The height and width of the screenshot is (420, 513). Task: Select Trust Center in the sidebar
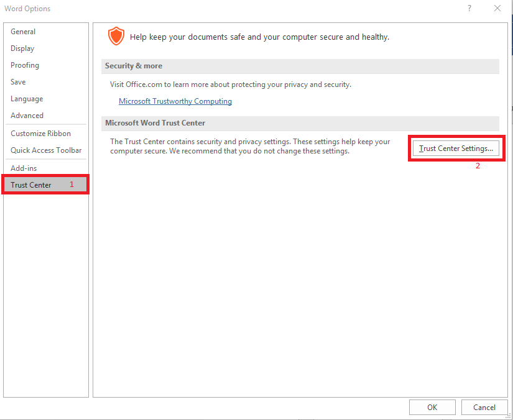[x=31, y=185]
